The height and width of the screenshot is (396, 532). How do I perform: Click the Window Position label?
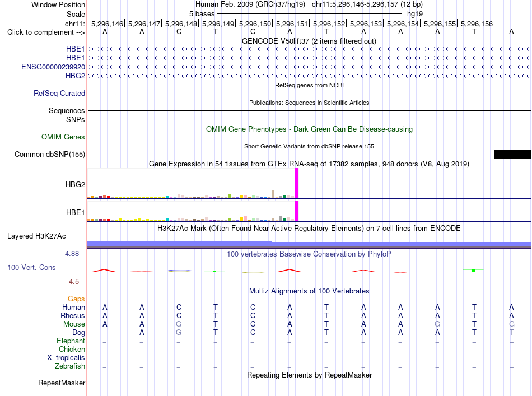[58, 4]
